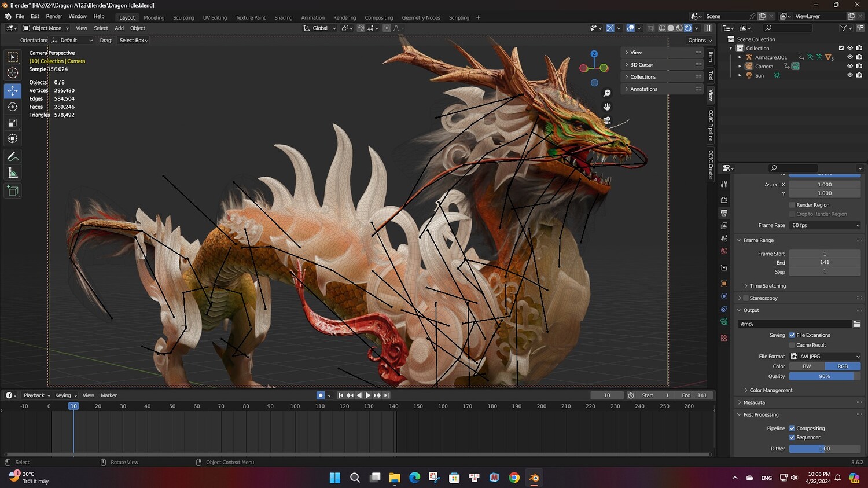Switch to rendered viewport shading

click(x=688, y=28)
